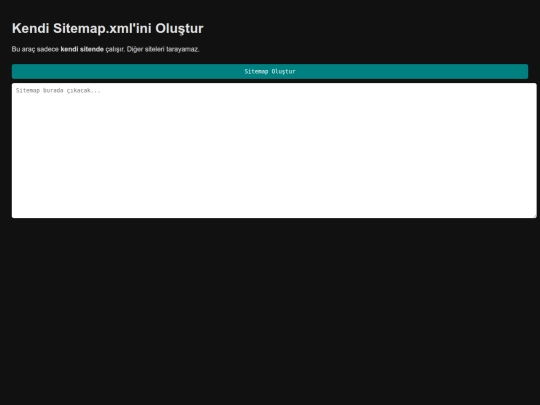Image resolution: width=540 pixels, height=405 pixels.
Task: Click the bold text kendi sitende
Action: pos(82,49)
